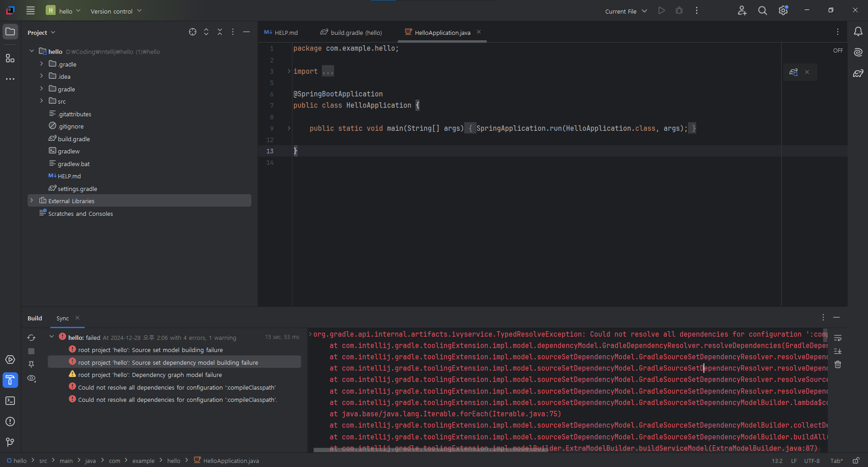Reload Gradle project in Build panel
868x467 pixels.
click(x=31, y=338)
